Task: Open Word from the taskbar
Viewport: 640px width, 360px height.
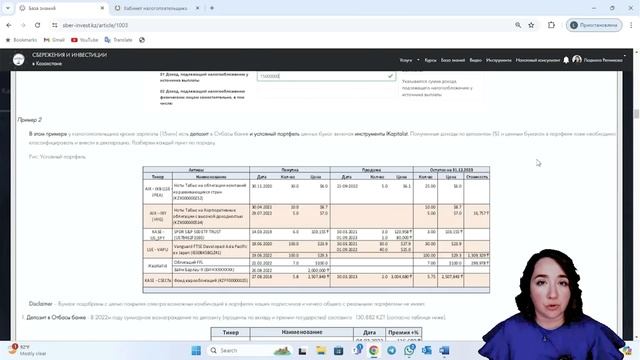Action: pos(444,351)
